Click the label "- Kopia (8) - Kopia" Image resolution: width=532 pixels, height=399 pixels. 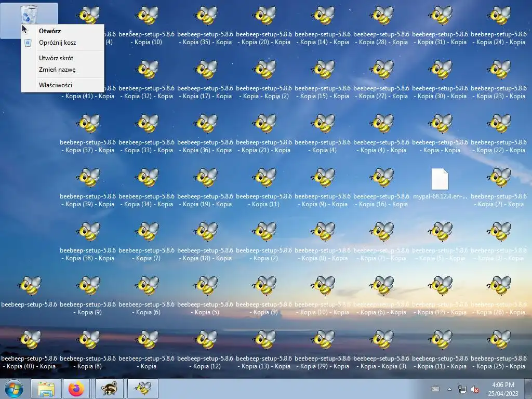click(323, 258)
